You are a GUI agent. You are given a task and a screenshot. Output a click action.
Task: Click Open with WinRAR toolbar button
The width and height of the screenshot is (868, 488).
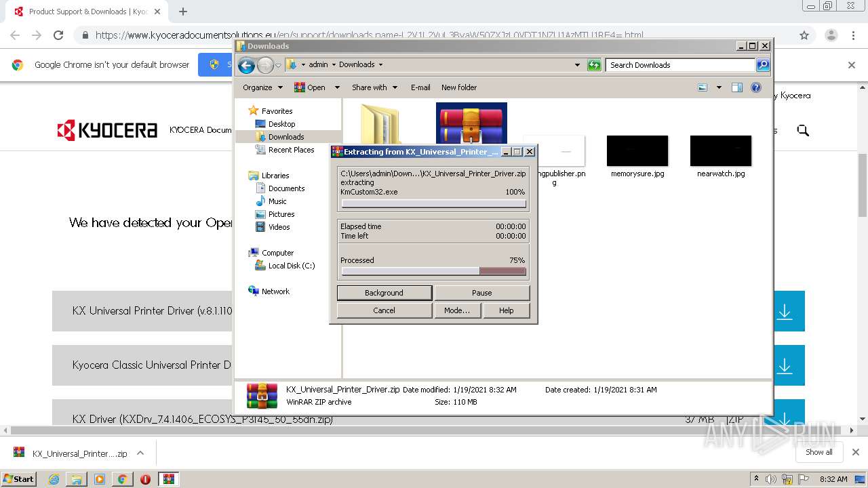pos(310,87)
